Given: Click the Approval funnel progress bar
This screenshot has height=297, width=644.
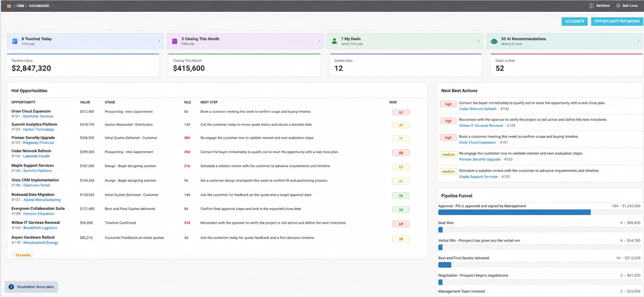Looking at the screenshot, I should coord(539,212).
